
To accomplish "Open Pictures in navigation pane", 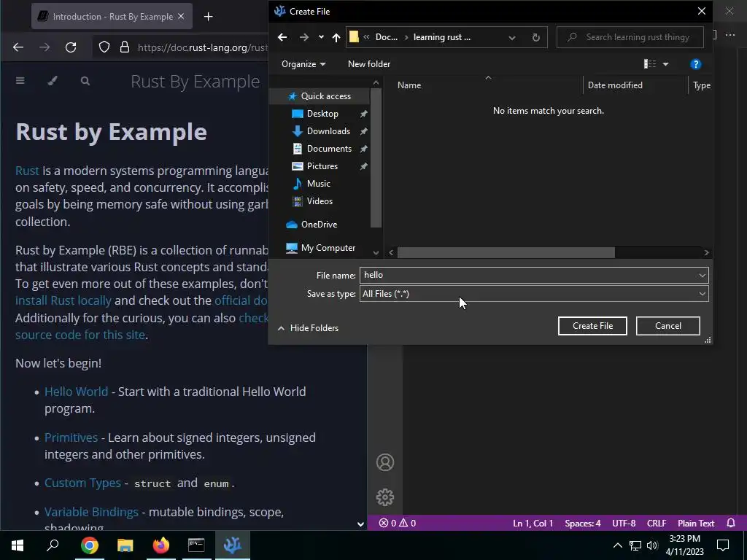I will [322, 166].
